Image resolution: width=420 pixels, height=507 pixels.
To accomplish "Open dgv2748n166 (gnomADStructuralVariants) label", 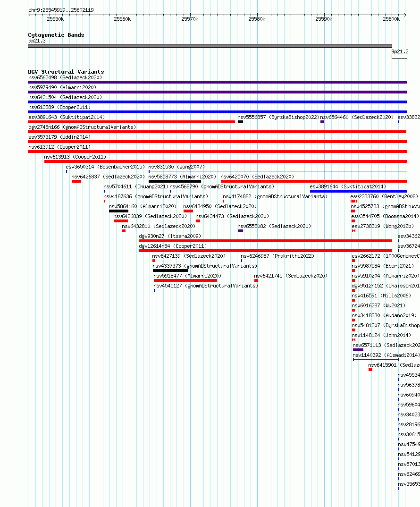I will [82, 127].
